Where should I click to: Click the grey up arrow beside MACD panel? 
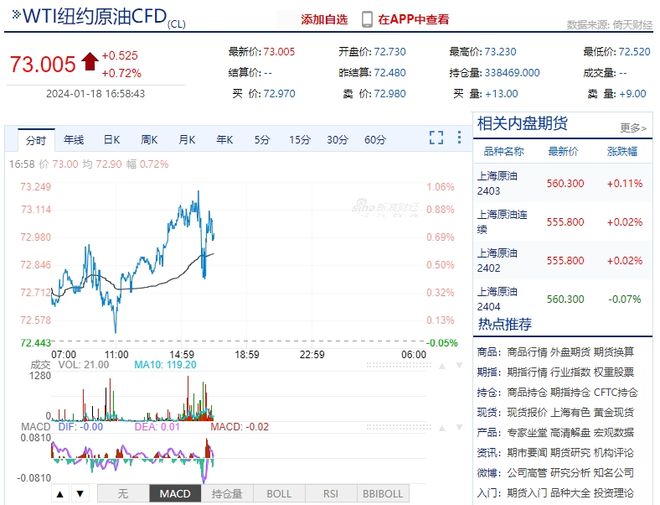click(x=442, y=428)
